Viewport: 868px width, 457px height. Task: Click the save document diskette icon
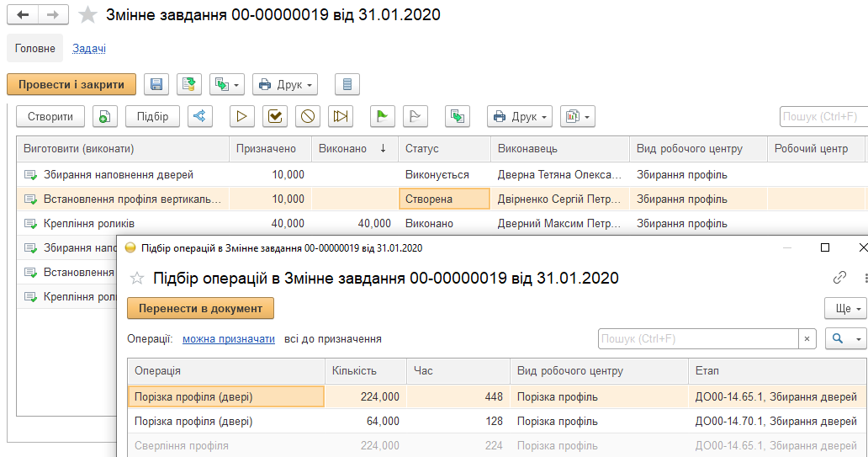tap(156, 84)
